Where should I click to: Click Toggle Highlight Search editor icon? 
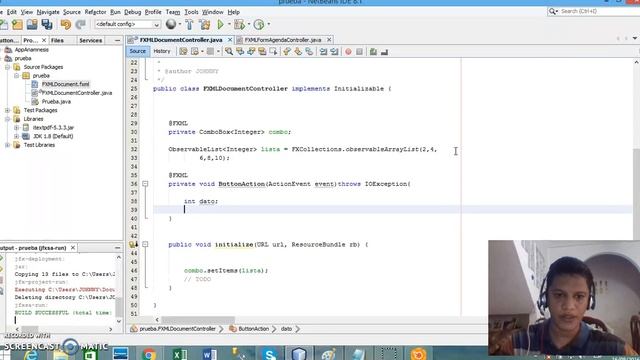click(262, 51)
